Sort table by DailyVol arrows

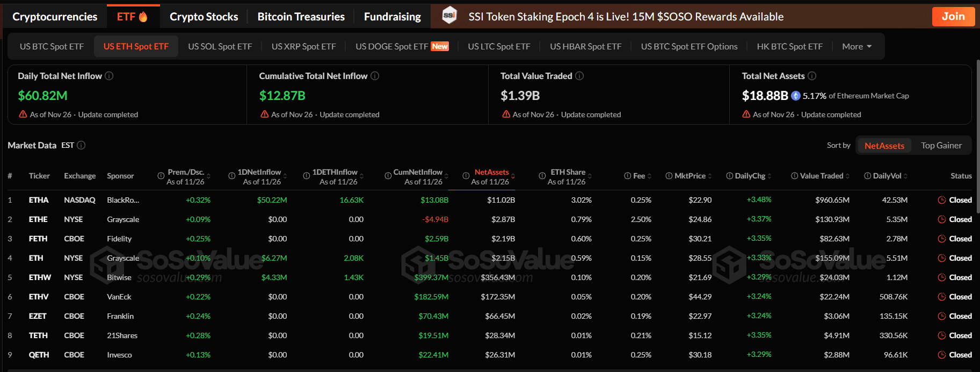[906, 176]
